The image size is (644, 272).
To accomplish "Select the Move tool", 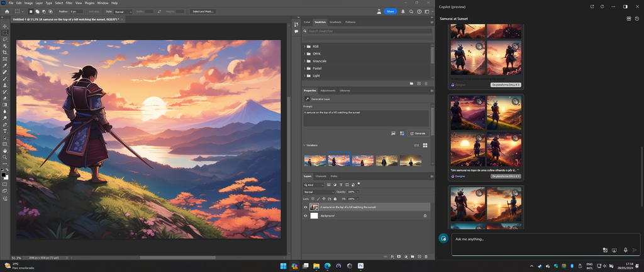I will click(x=5, y=26).
